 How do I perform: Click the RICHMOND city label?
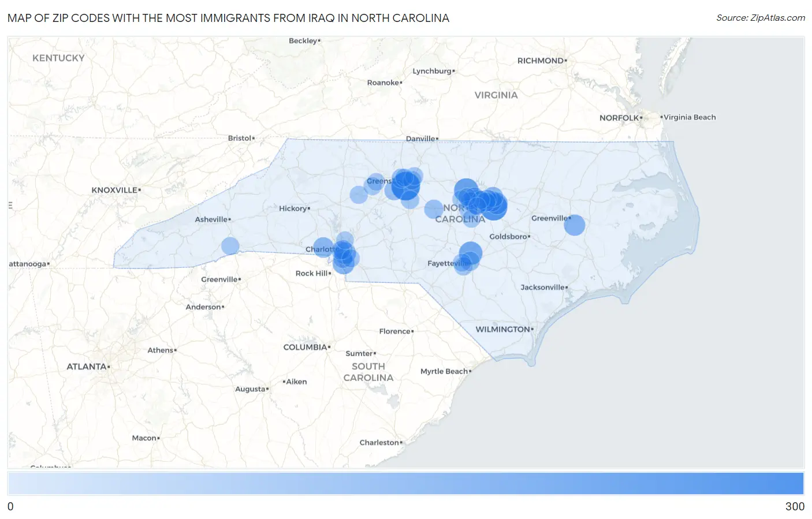coord(541,61)
